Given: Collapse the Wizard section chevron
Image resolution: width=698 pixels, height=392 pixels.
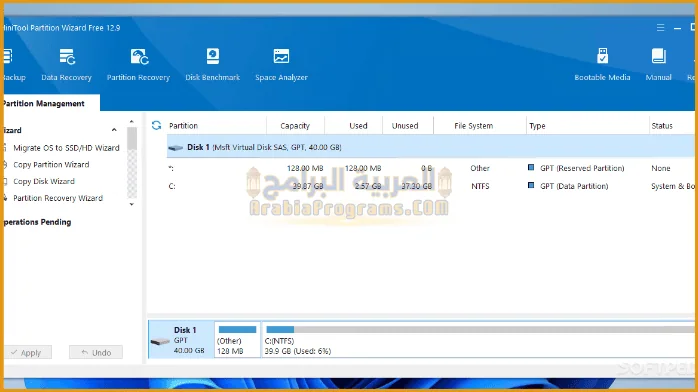Looking at the screenshot, I should 114,130.
